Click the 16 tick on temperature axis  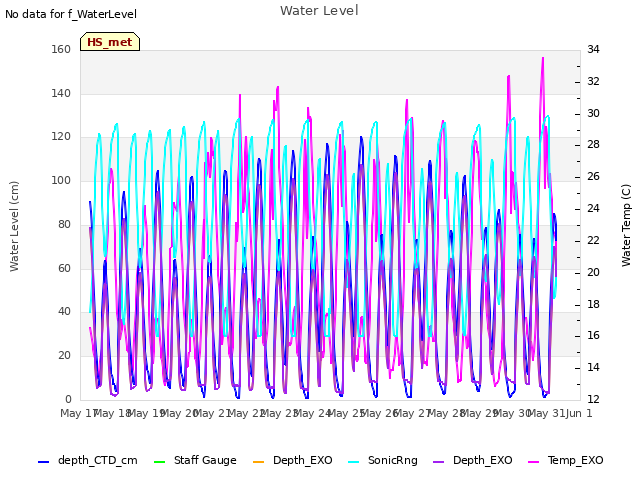click(x=593, y=336)
